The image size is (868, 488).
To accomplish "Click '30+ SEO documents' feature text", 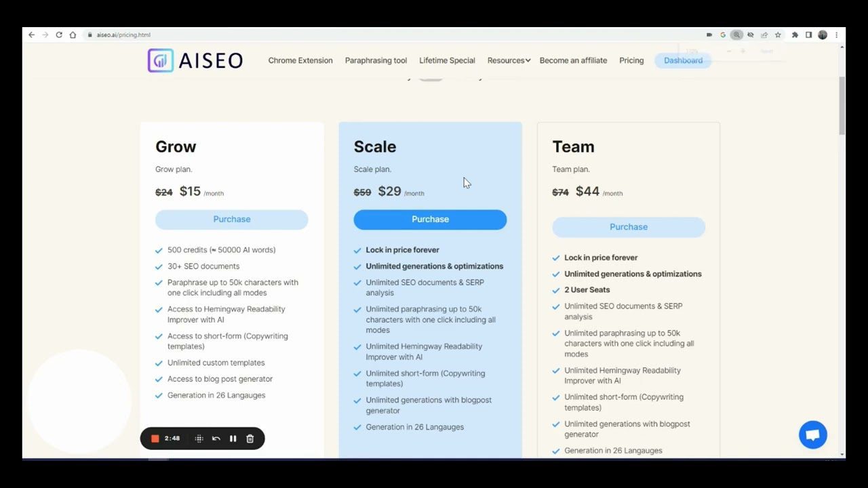I will (203, 266).
